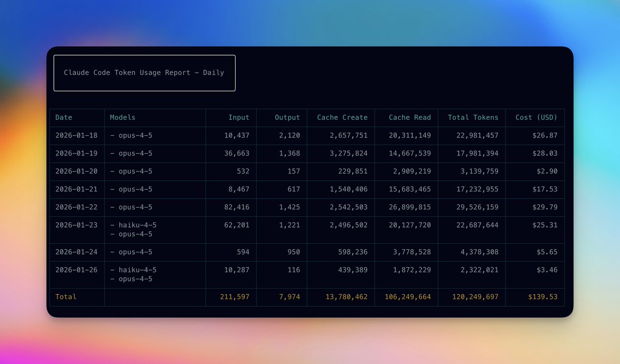Viewport: 620px width, 364px height.
Task: Click cost value $3.46
Action: tap(548, 270)
